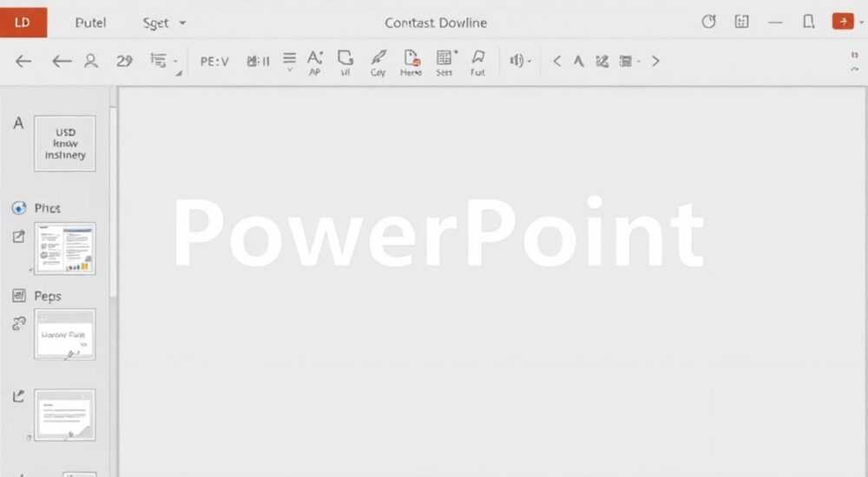Collapse the ribbon with the small top-right icon

(x=855, y=69)
